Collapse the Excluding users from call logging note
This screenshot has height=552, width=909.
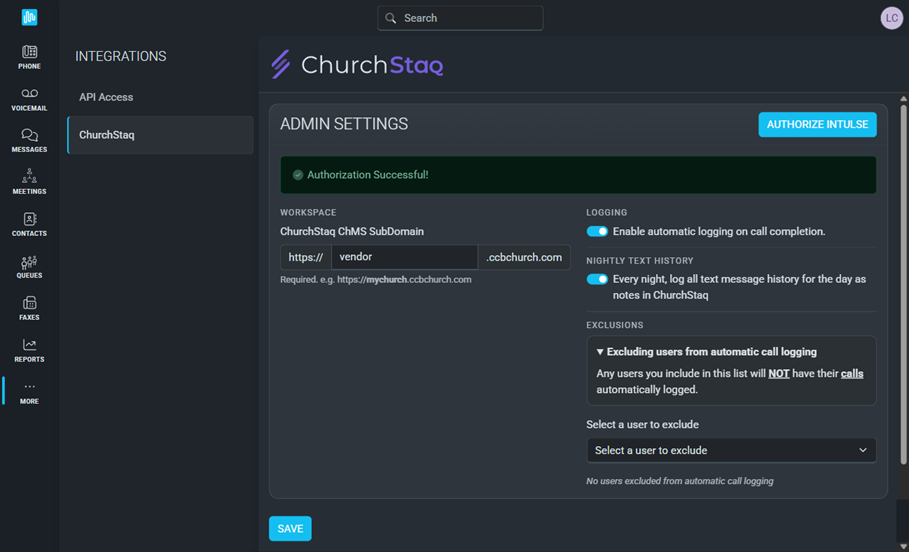click(707, 352)
